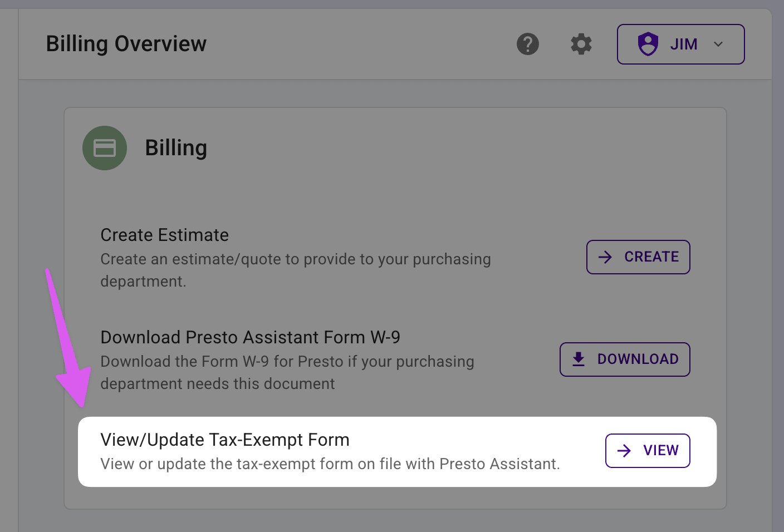This screenshot has height=532, width=784.
Task: Select the Create Estimate heading text
Action: pos(164,235)
